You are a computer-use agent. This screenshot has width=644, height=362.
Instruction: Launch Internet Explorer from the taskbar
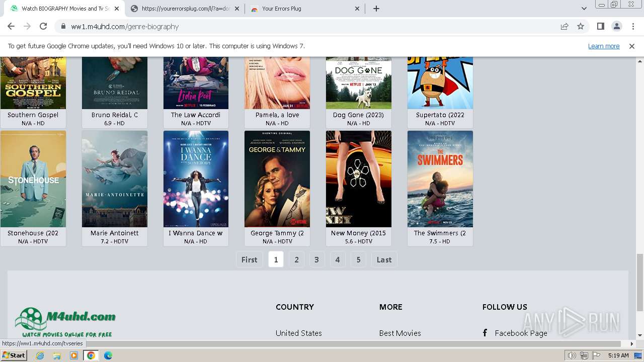pos(40,355)
